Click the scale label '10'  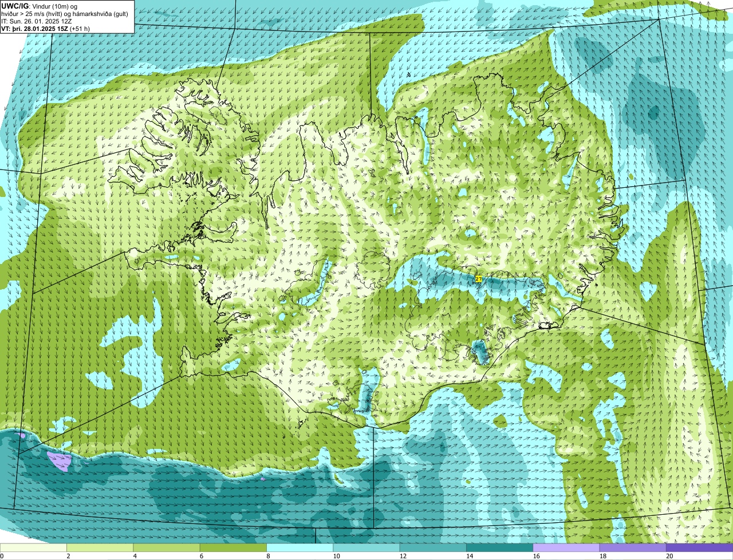tap(336, 556)
